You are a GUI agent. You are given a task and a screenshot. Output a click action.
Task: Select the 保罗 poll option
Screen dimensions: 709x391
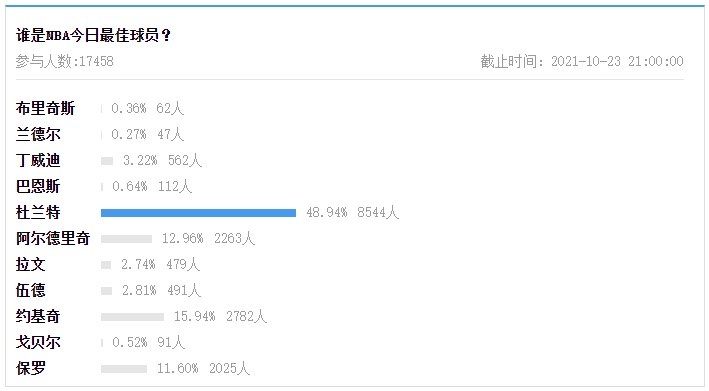31,368
